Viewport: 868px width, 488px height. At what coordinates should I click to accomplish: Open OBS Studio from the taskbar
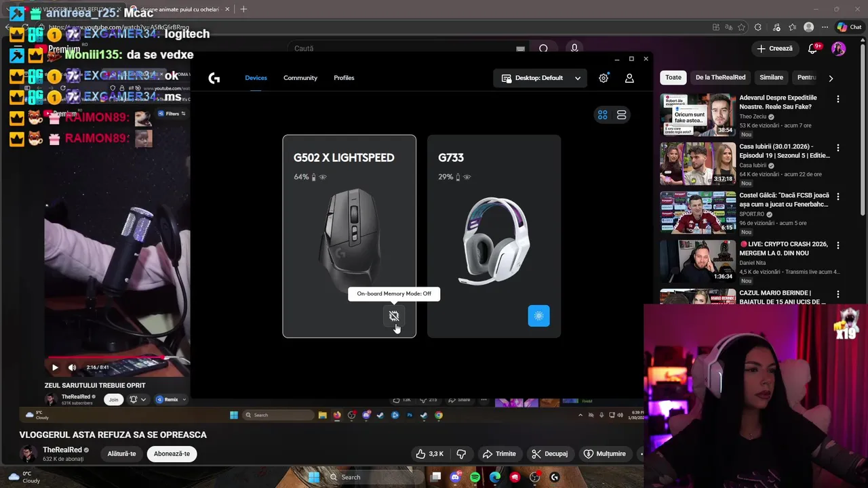535,477
